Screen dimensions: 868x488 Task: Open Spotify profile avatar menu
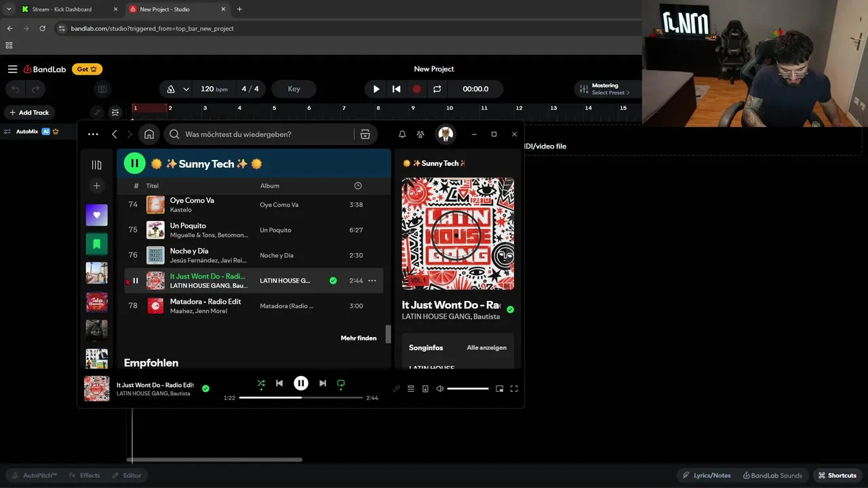(x=446, y=134)
